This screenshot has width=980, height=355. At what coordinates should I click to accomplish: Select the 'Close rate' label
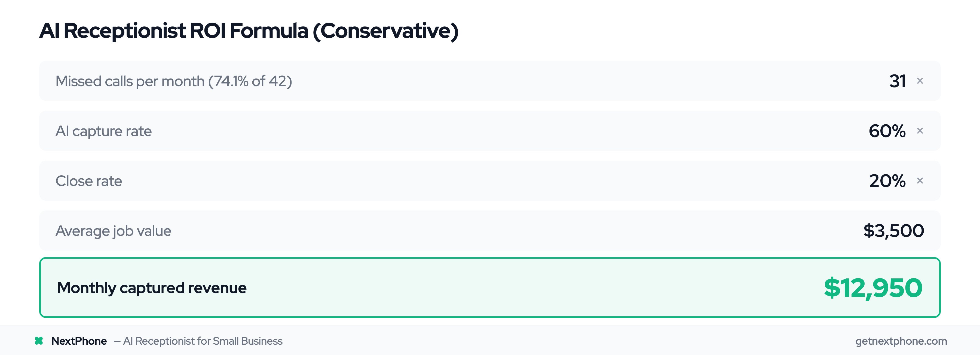coord(89,181)
